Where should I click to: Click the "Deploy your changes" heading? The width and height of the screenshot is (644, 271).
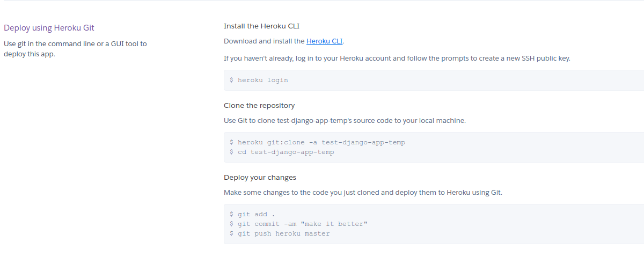pos(260,177)
